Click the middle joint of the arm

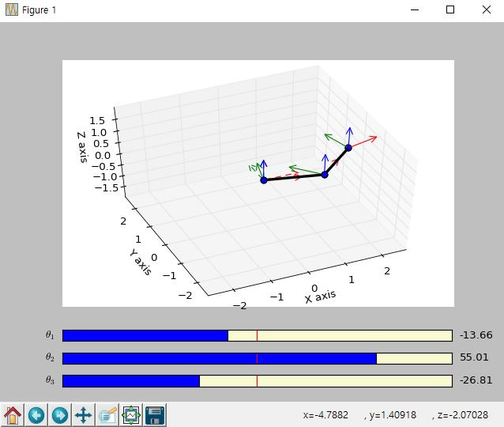[325, 175]
